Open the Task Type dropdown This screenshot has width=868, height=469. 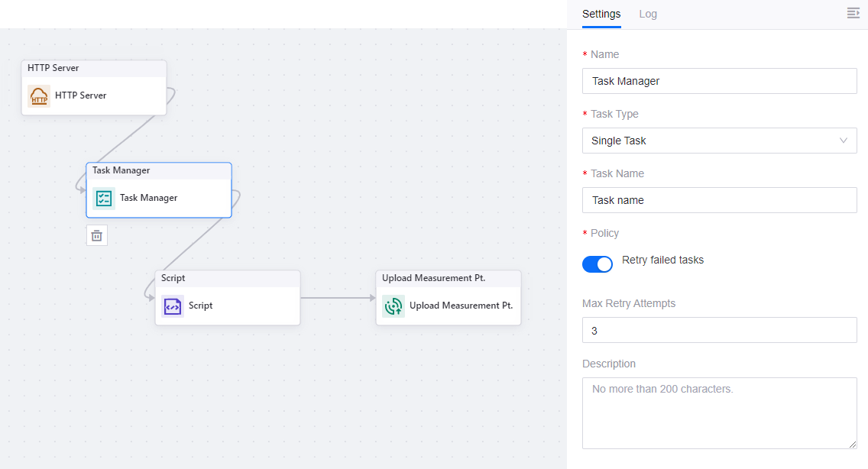(718, 141)
